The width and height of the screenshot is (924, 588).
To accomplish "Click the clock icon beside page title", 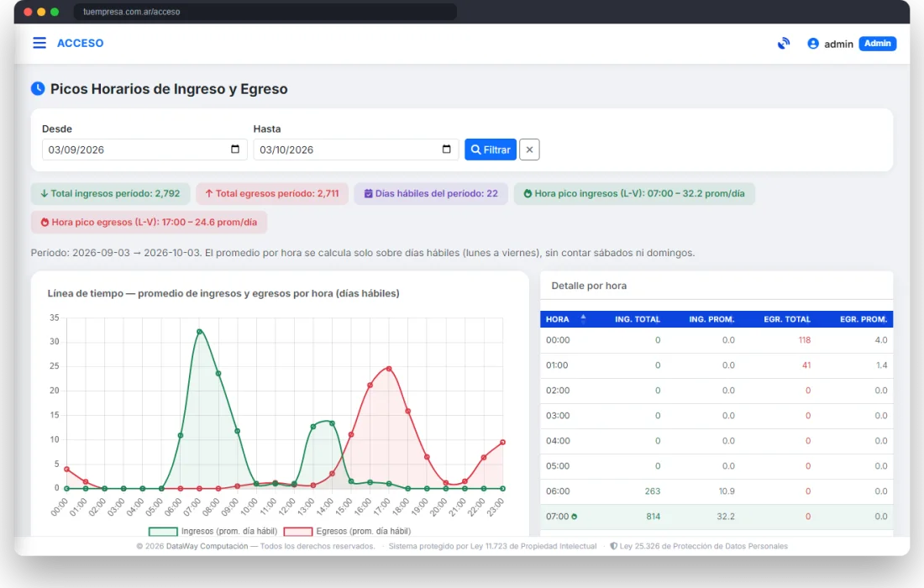I will pyautogui.click(x=38, y=89).
